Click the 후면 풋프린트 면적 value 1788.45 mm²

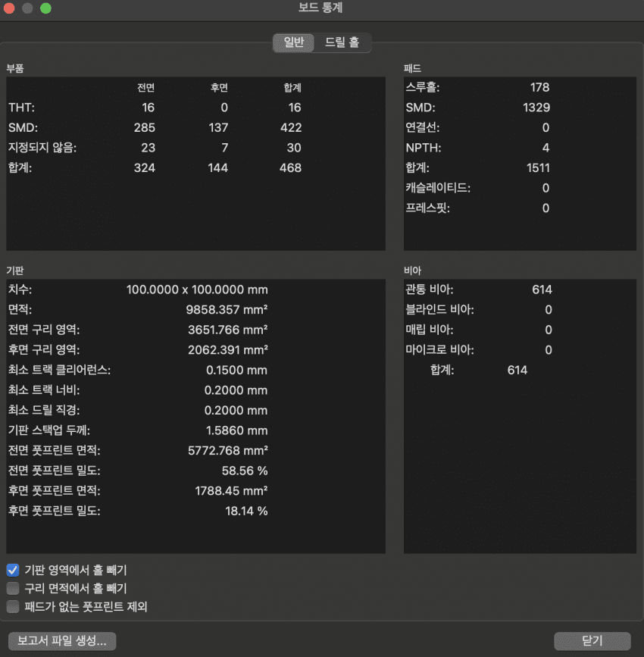(x=231, y=490)
